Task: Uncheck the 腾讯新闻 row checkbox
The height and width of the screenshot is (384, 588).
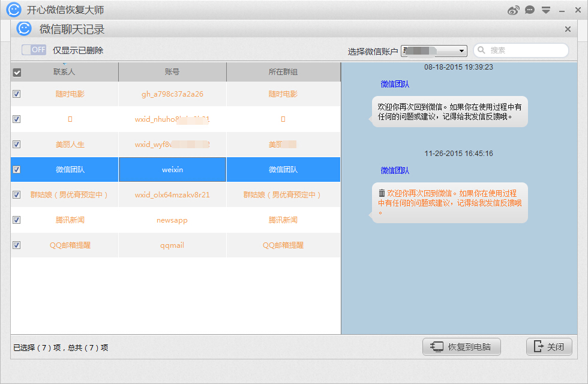Action: pos(17,220)
